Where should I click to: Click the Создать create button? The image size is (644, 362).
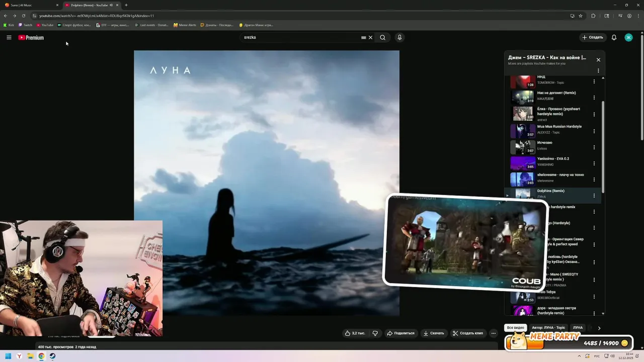pyautogui.click(x=592, y=37)
